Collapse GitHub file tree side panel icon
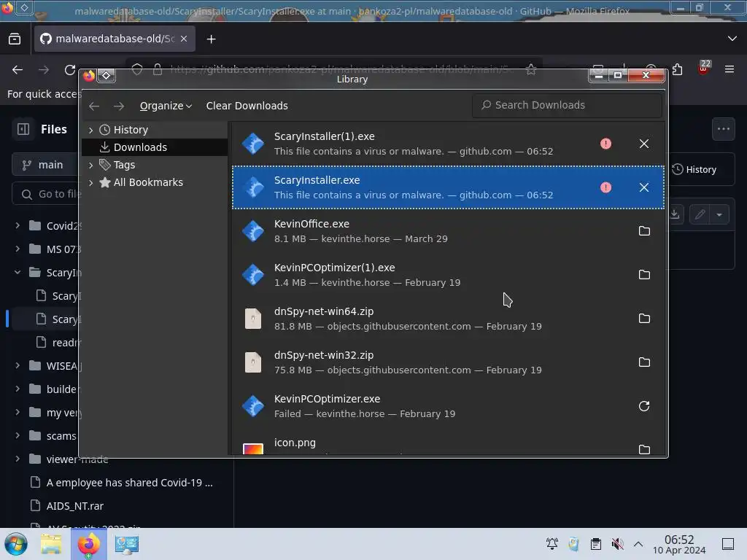The height and width of the screenshot is (560, 747). pyautogui.click(x=23, y=129)
